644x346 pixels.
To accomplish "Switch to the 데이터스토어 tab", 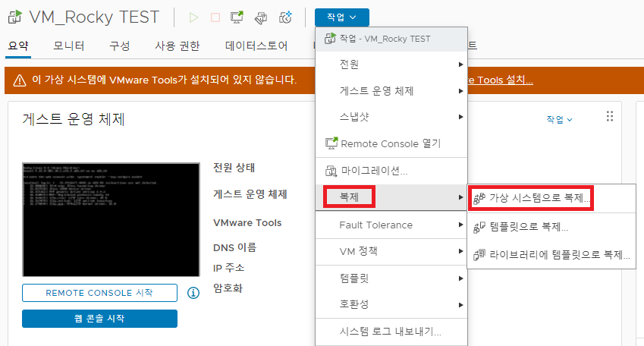I will click(x=256, y=46).
